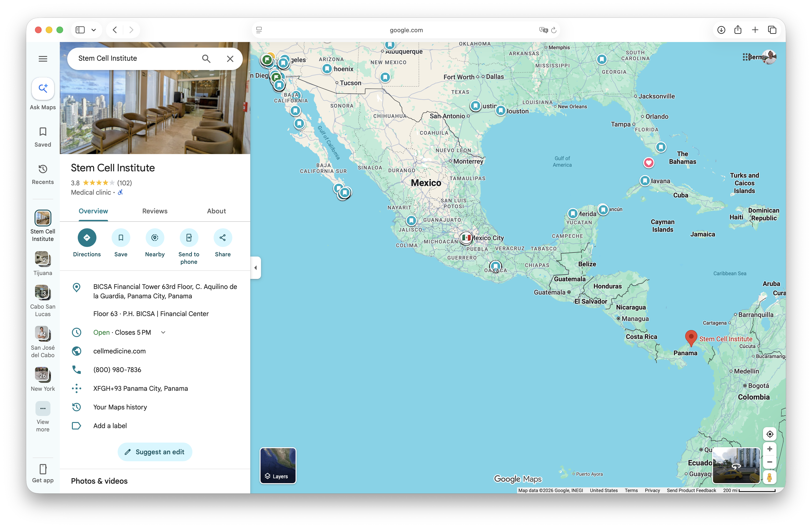Select the saved marker near Cancún

tap(603, 209)
